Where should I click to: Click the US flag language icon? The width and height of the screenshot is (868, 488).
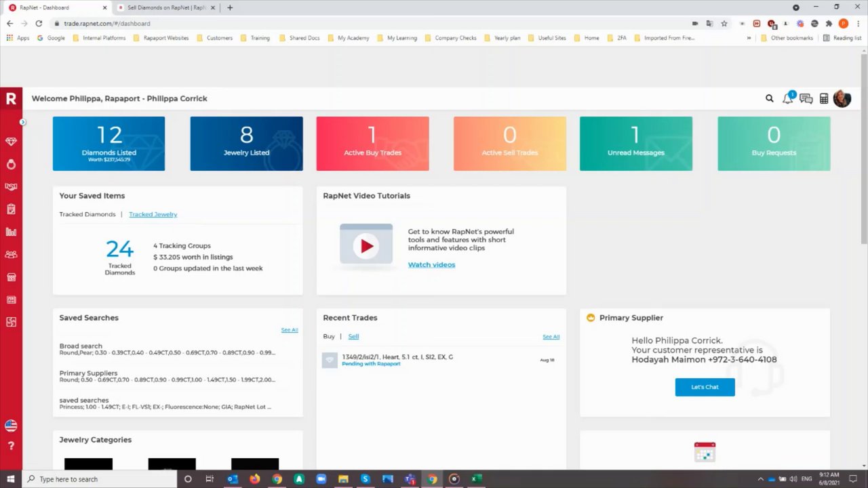11,426
